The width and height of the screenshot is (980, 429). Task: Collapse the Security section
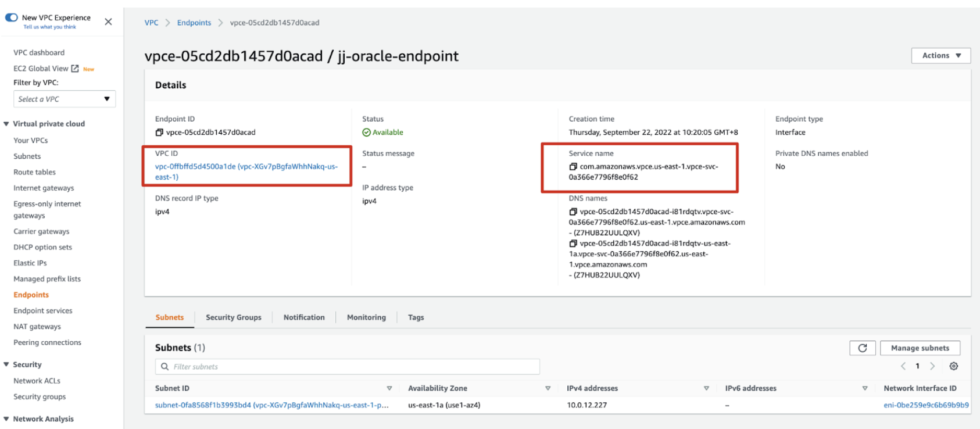click(6, 364)
